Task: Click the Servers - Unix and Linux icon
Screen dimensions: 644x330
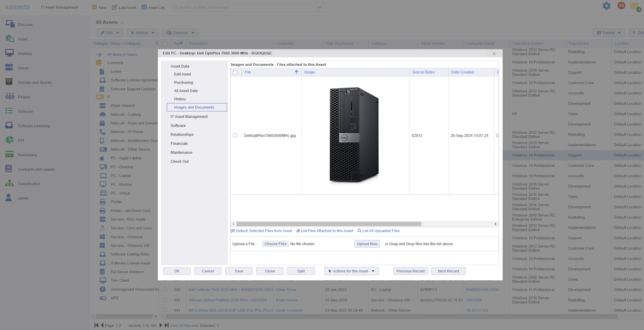Action: coord(103,228)
